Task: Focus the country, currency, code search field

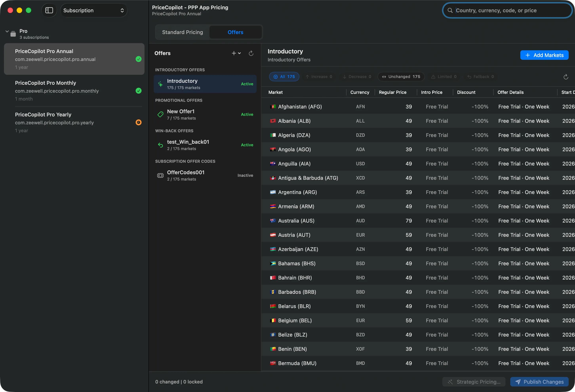Action: point(507,10)
